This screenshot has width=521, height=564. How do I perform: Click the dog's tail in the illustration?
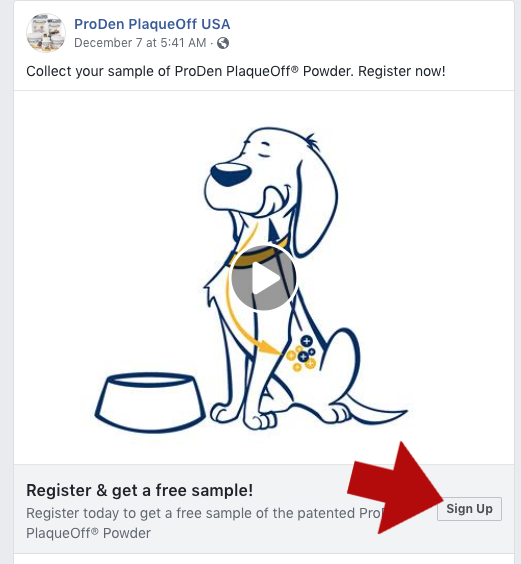376,410
